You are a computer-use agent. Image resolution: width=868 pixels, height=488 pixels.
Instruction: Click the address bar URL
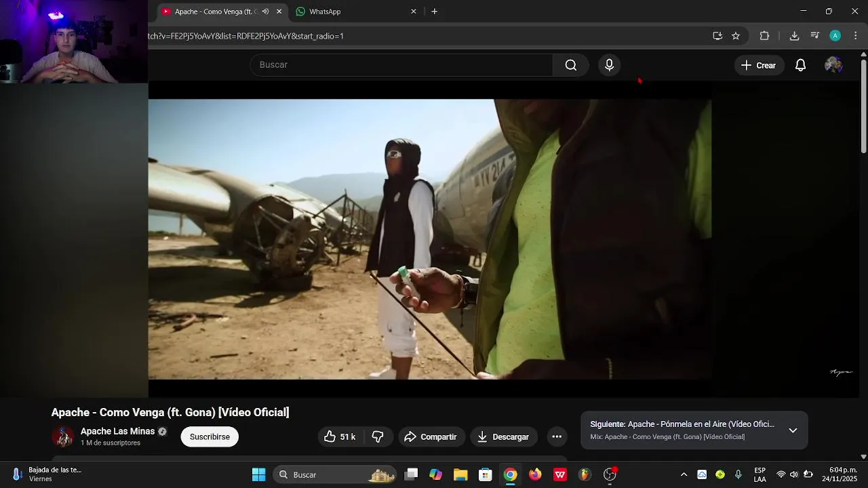[x=246, y=36]
